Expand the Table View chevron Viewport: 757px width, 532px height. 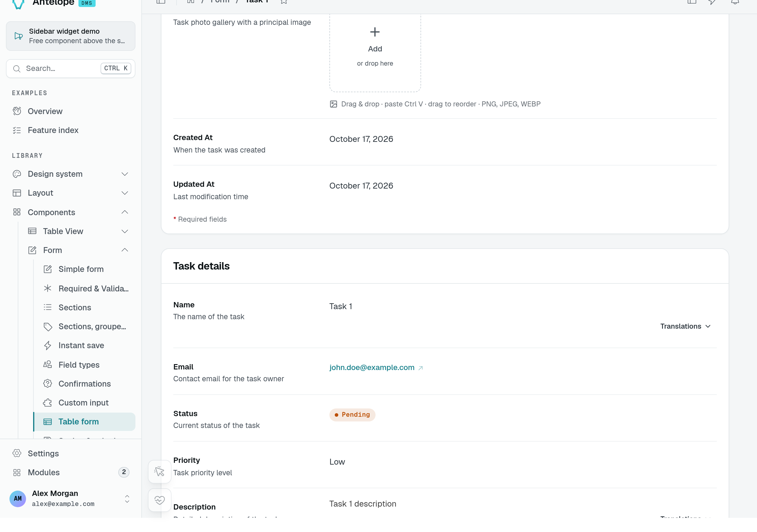[124, 231]
